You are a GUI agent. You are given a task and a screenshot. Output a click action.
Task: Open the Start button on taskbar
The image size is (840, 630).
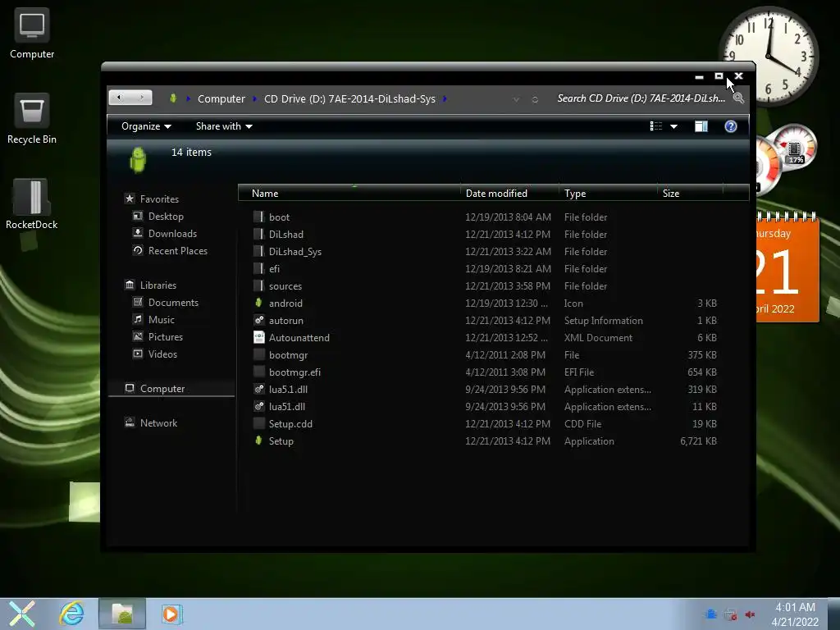(22, 614)
